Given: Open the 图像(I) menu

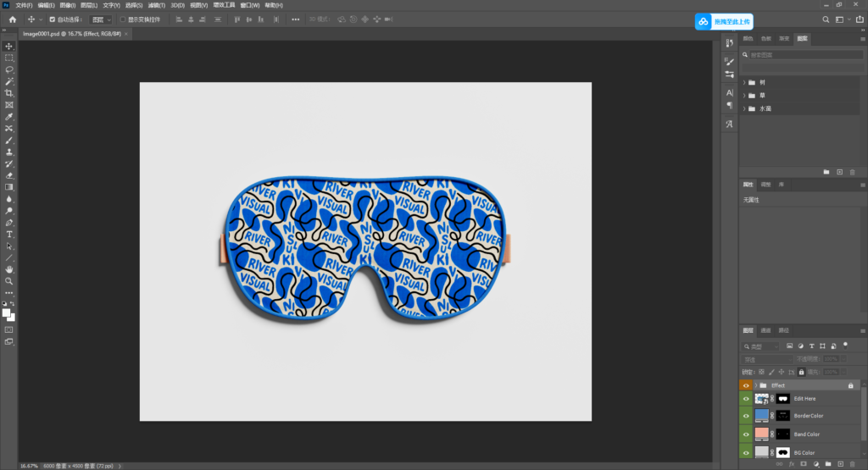Looking at the screenshot, I should (68, 6).
